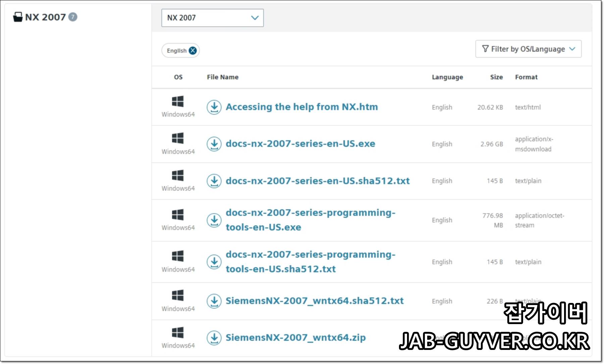This screenshot has height=364, width=604.
Task: Download SiemensNX-2007_wntx64.zip link
Action: point(296,337)
